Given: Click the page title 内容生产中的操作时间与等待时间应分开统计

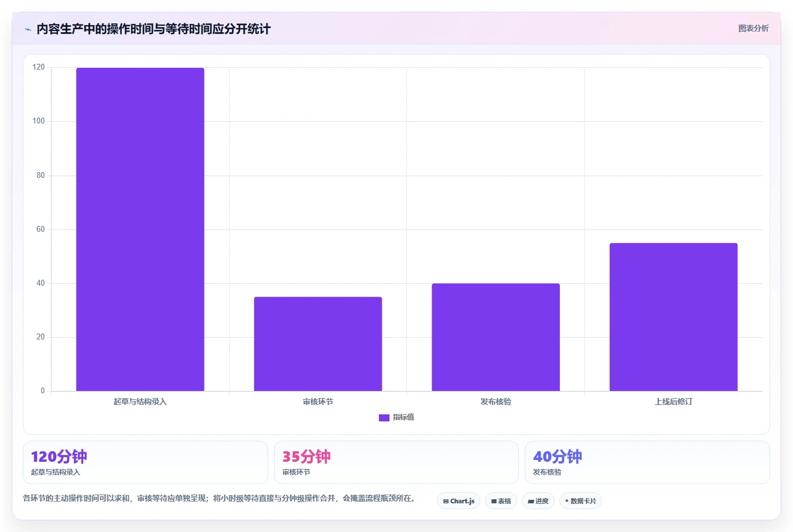Looking at the screenshot, I should 153,29.
